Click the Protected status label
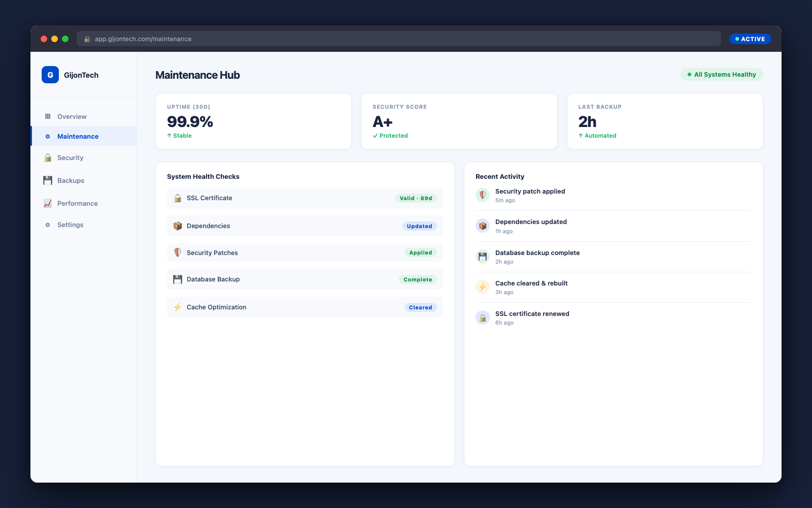Screen dimensions: 812x508 [x=390, y=136]
